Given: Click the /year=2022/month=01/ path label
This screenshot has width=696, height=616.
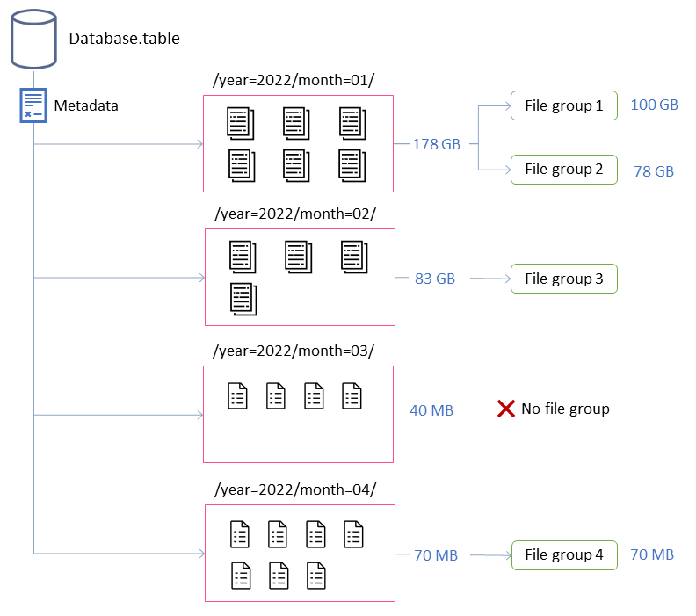Looking at the screenshot, I should pos(294,81).
